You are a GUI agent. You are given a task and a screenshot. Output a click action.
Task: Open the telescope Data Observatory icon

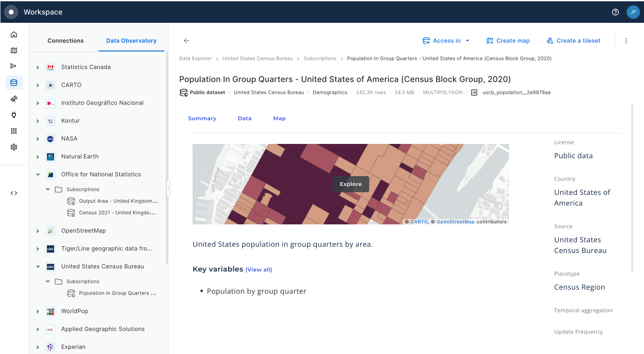pyautogui.click(x=14, y=99)
